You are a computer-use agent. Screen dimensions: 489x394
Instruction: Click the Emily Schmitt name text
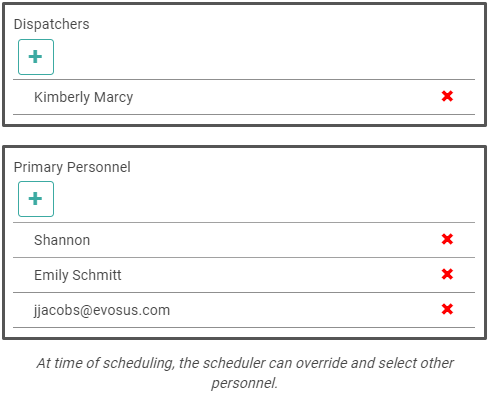click(78, 275)
